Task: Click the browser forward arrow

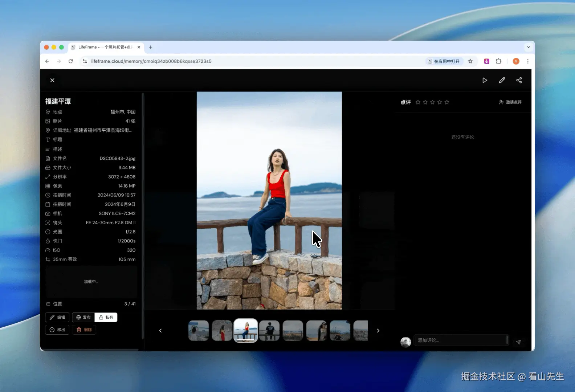Action: (x=59, y=61)
